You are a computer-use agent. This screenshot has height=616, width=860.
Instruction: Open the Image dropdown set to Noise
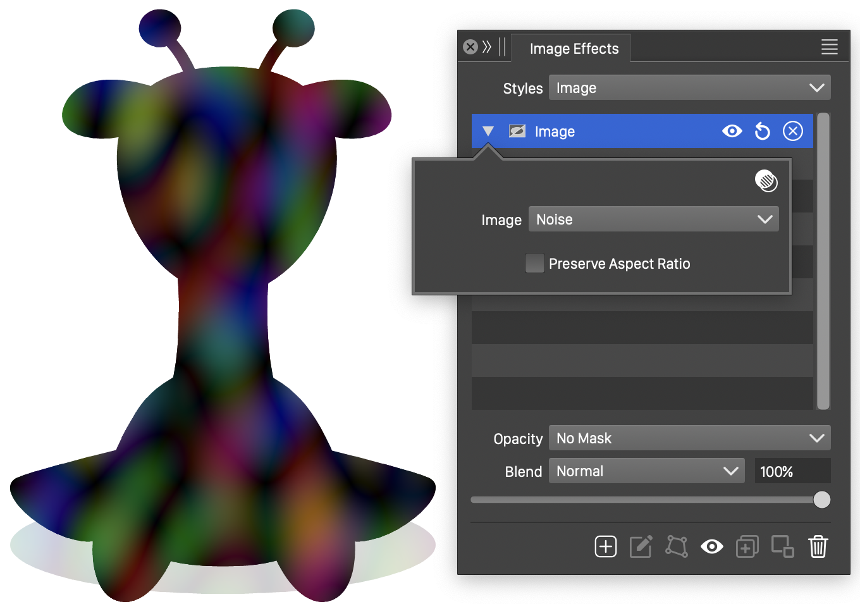[x=653, y=219]
